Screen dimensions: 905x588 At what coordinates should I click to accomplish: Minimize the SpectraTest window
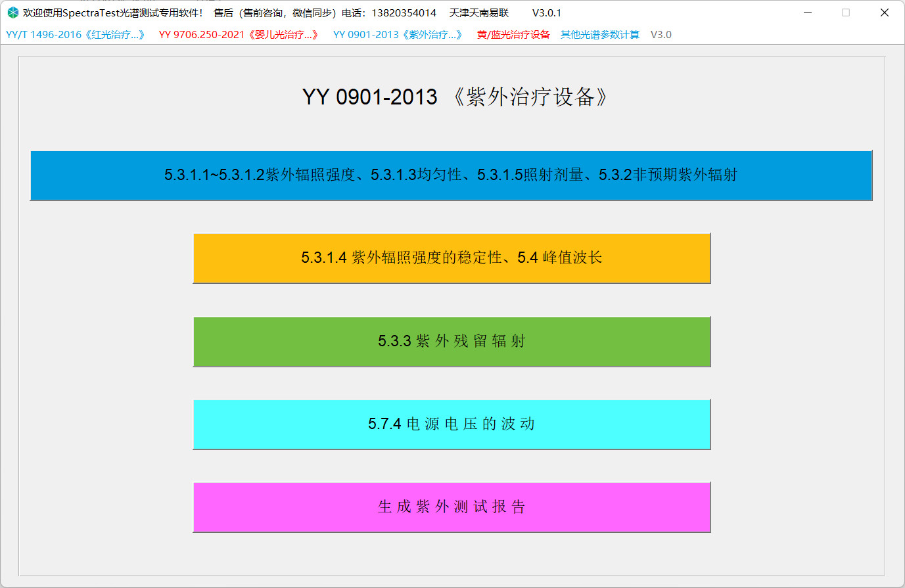pyautogui.click(x=808, y=12)
